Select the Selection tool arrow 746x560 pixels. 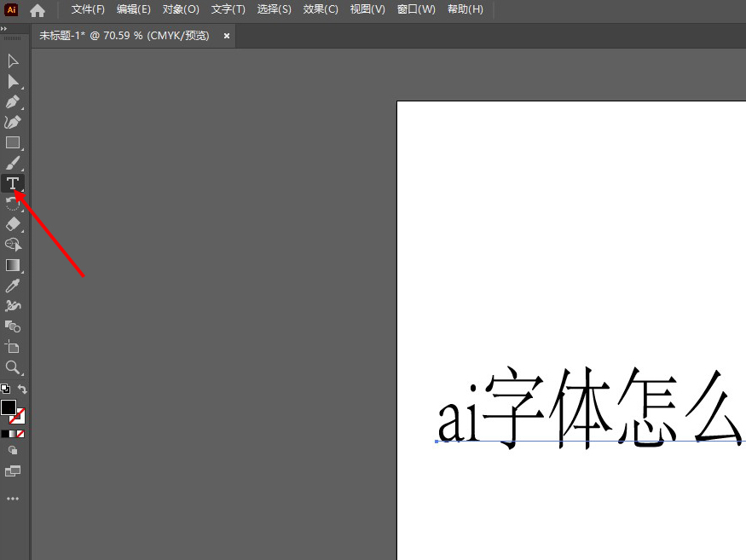coord(13,61)
